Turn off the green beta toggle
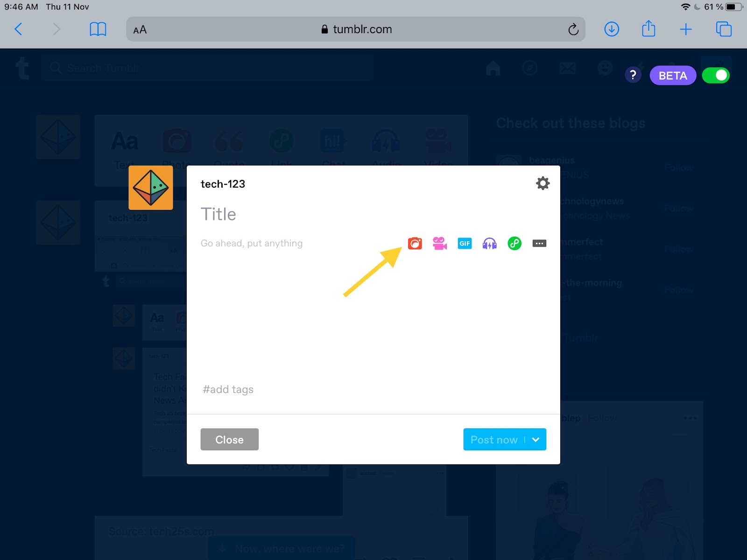Viewport: 747px width, 560px height. pos(716,75)
